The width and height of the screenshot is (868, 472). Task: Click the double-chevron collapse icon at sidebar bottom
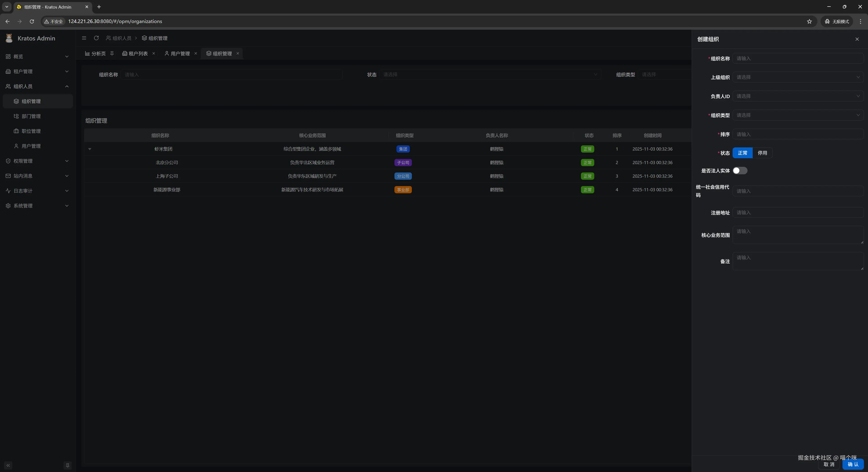(8, 465)
